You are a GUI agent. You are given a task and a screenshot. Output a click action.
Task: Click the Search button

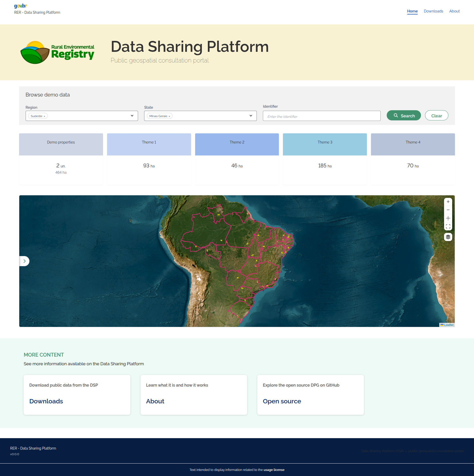404,116
